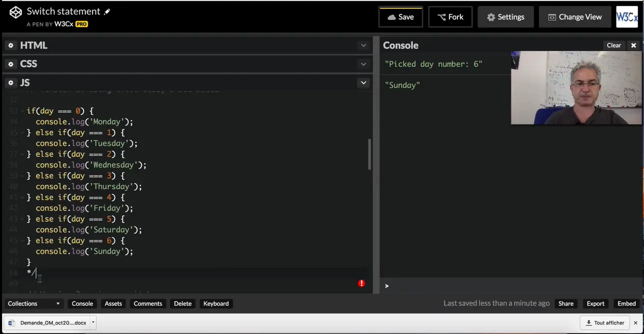The width and height of the screenshot is (644, 334).
Task: Fork this pen
Action: (x=450, y=17)
